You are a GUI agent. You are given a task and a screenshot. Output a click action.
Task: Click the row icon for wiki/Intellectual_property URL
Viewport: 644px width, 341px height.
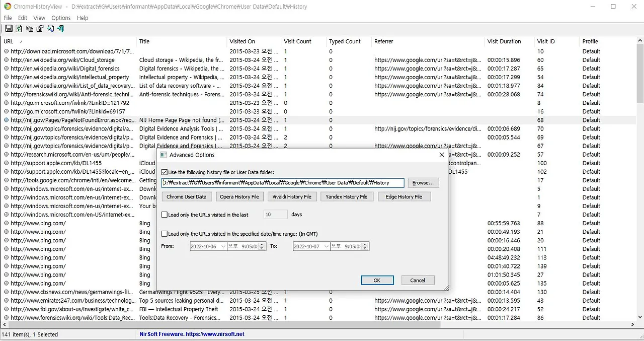click(x=7, y=77)
